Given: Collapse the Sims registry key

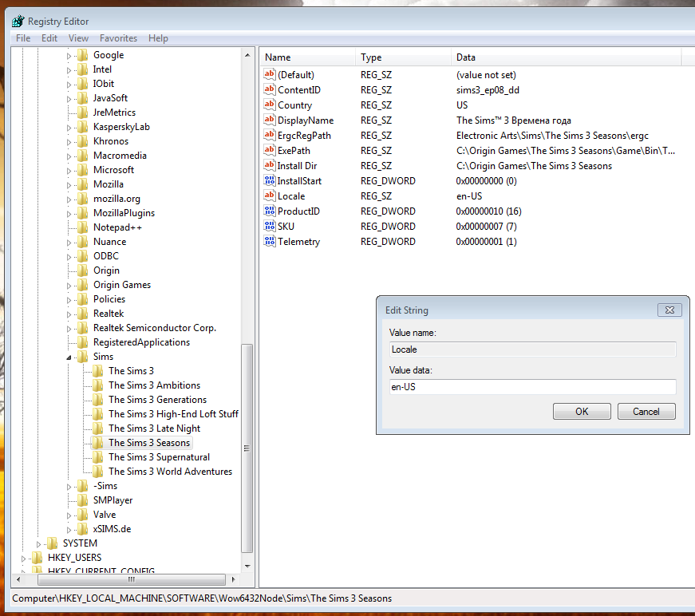Looking at the screenshot, I should pos(69,357).
